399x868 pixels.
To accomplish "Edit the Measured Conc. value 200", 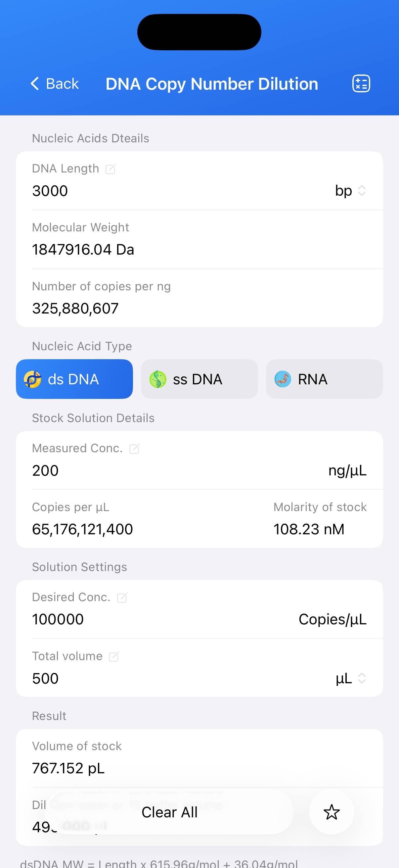I will 45,471.
